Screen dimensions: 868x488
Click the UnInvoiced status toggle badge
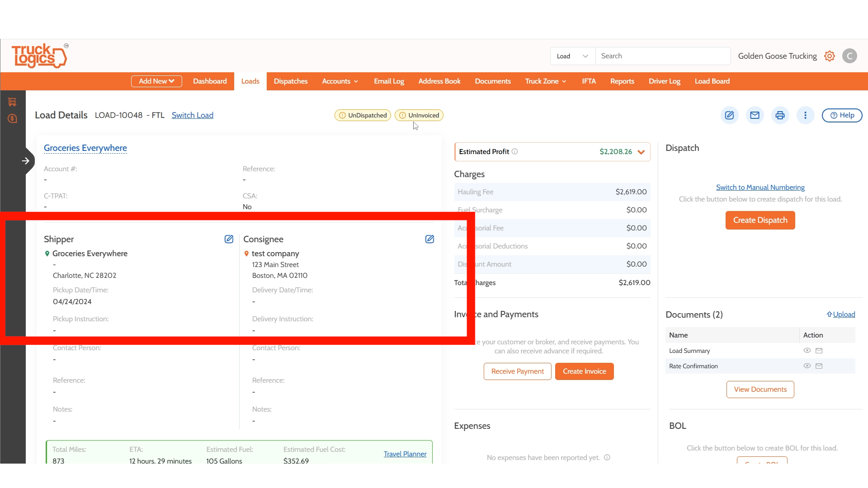tap(419, 115)
